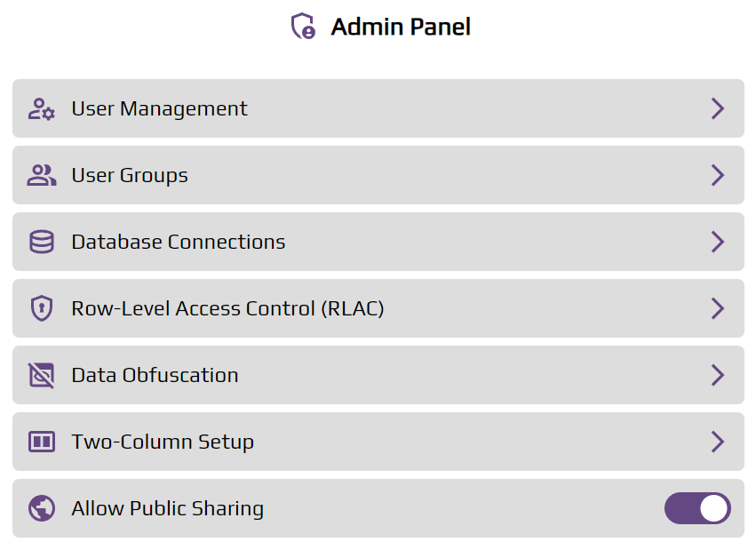756x550 pixels.
Task: Click the Allow Public Sharing label
Action: 167,508
